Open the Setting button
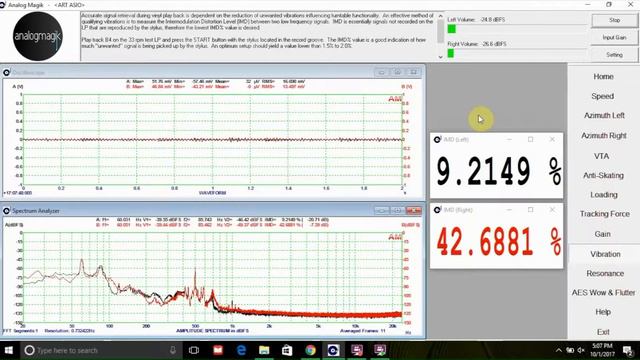Image resolution: width=640 pixels, height=360 pixels. tap(614, 55)
